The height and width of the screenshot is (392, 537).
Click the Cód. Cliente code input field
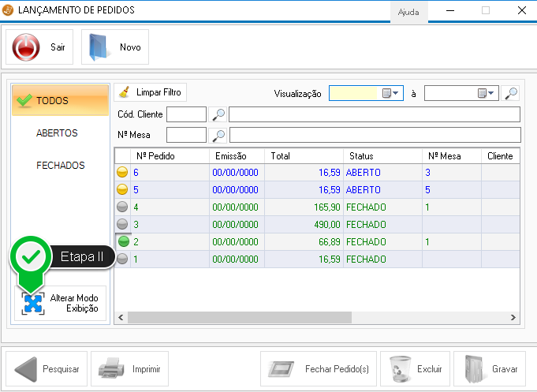(186, 114)
